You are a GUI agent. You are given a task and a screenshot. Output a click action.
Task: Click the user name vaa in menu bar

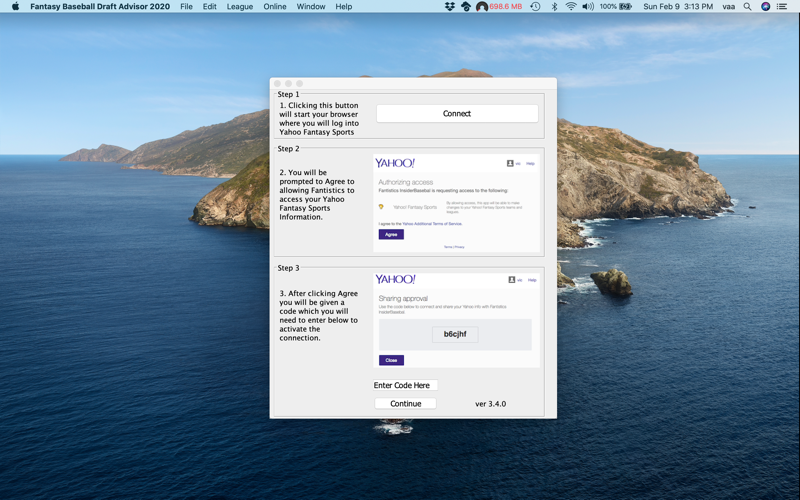(729, 7)
